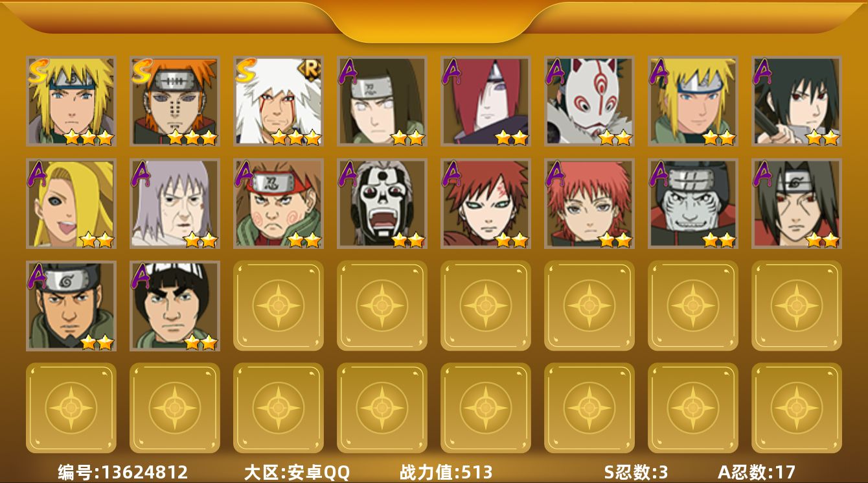Choose the fox-masked ninja portrait
This screenshot has height=483, width=868.
point(589,100)
